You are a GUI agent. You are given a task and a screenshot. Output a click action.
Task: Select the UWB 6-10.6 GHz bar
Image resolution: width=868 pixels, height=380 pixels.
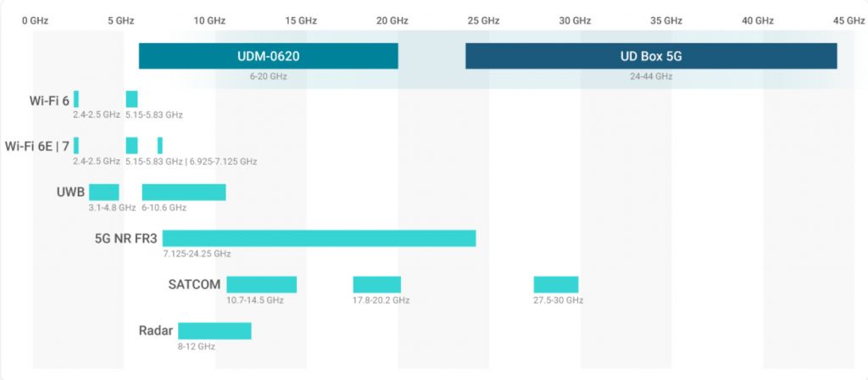tap(184, 193)
